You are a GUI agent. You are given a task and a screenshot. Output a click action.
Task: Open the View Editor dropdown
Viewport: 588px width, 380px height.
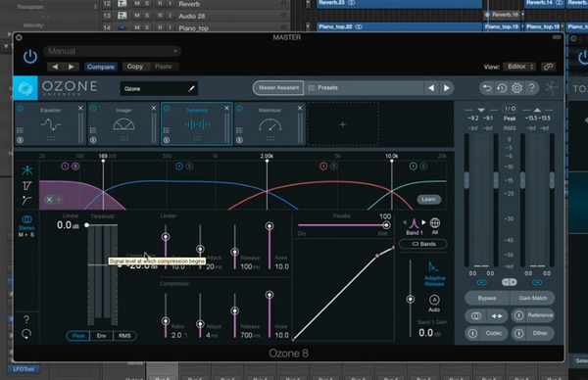coord(519,67)
